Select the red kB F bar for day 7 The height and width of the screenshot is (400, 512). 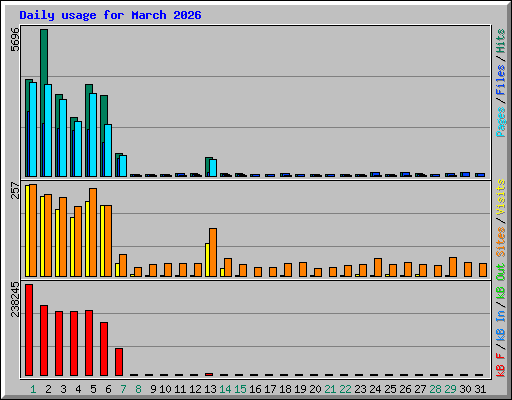119,362
